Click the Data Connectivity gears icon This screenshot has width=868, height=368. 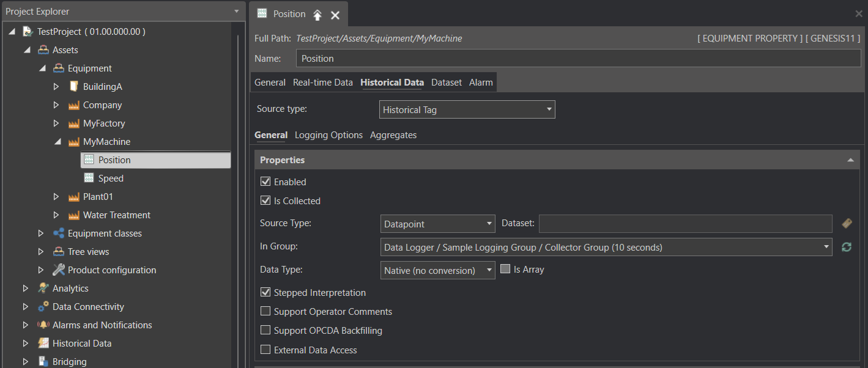(43, 307)
